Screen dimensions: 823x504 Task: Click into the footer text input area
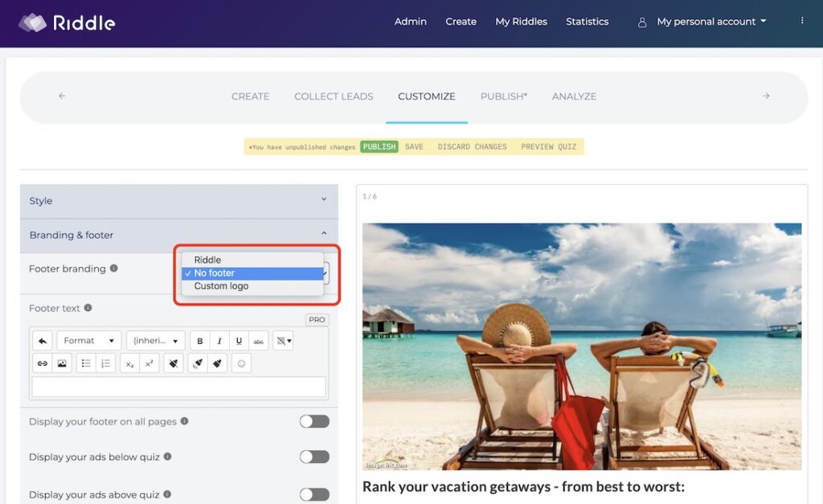pyautogui.click(x=179, y=387)
